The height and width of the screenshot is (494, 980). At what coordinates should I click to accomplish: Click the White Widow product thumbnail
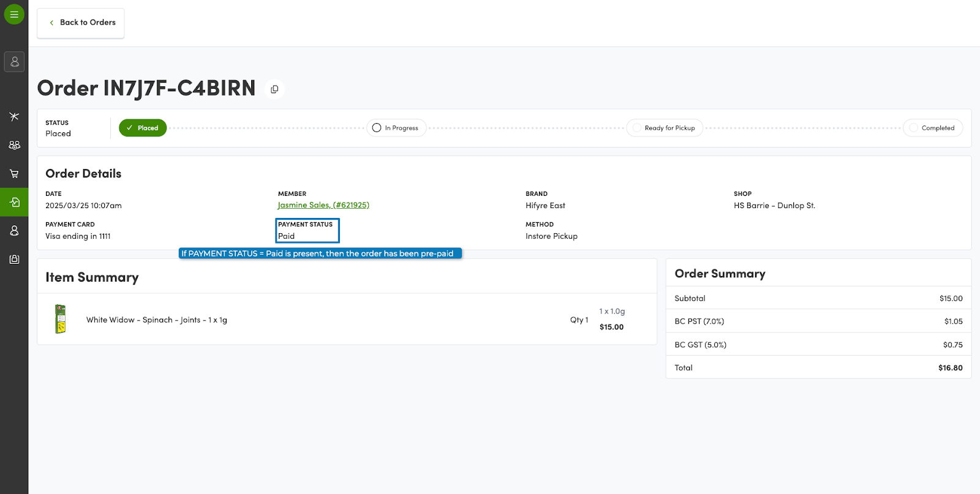click(x=61, y=319)
